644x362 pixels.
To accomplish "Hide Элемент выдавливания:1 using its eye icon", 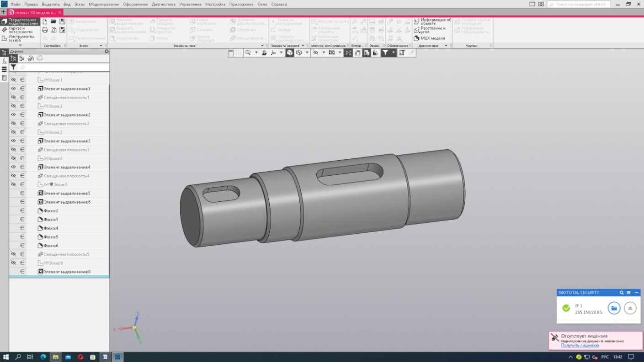I will [x=13, y=89].
